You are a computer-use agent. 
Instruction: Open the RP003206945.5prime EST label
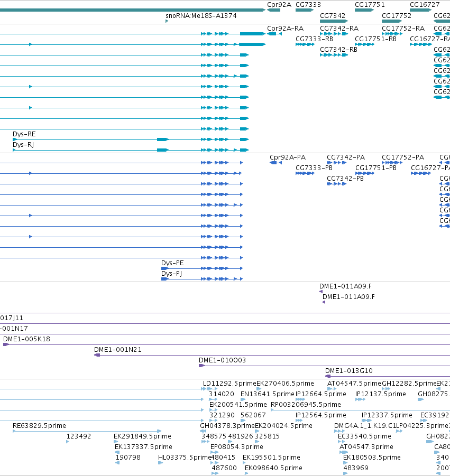(306, 405)
